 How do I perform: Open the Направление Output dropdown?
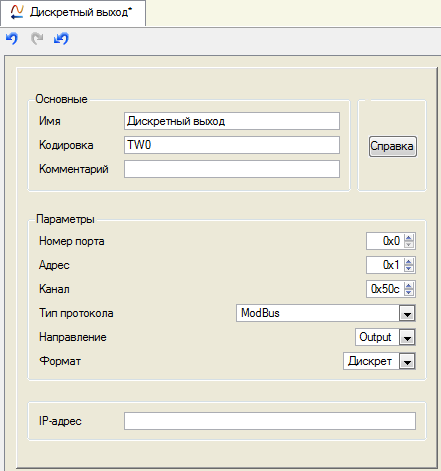click(407, 337)
